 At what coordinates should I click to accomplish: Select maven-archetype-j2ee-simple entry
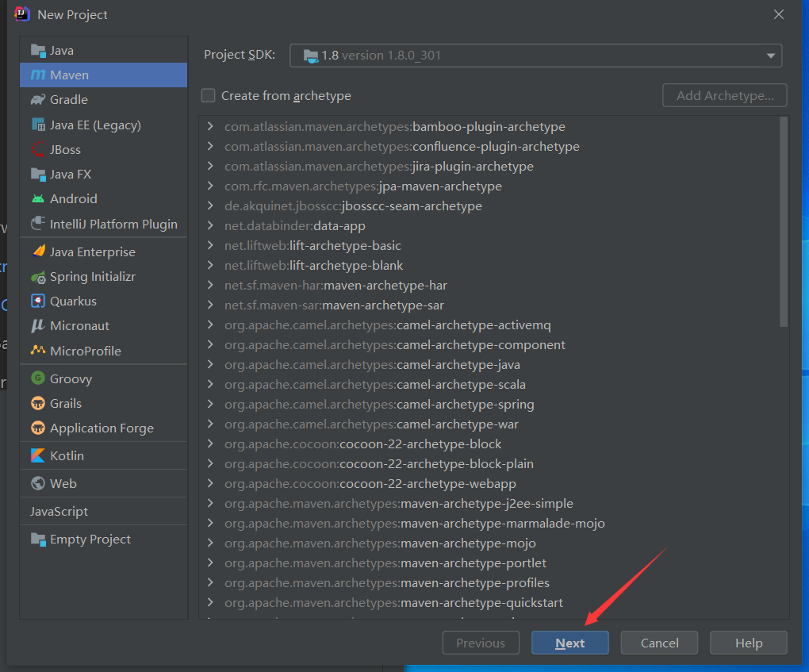[399, 503]
